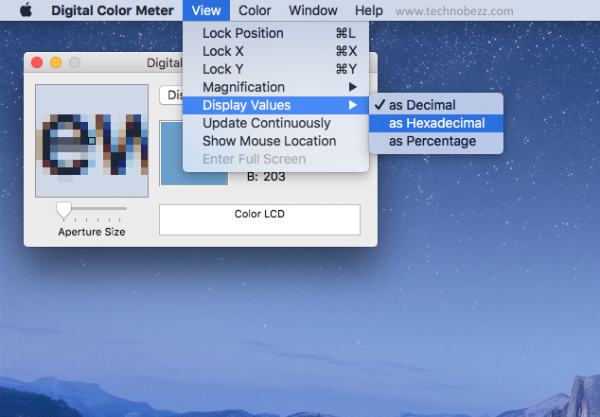The height and width of the screenshot is (417, 600).
Task: Select Display Values submenu entry
Action: click(276, 105)
